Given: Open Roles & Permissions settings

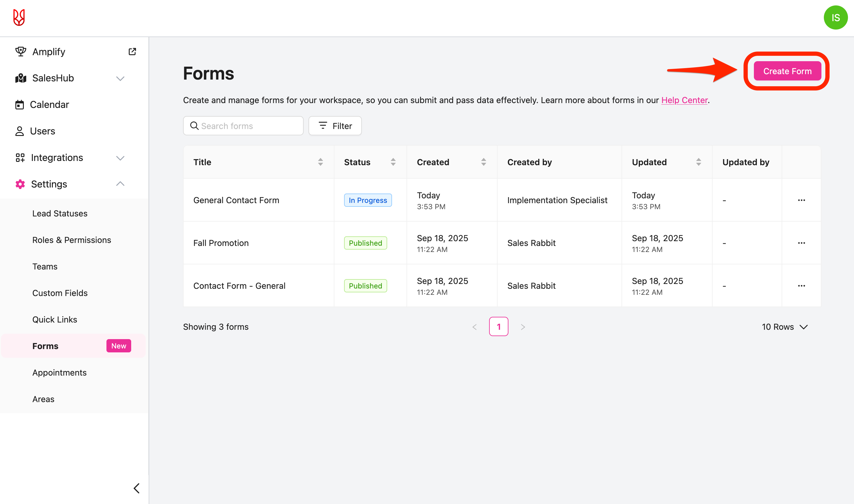Looking at the screenshot, I should (72, 240).
